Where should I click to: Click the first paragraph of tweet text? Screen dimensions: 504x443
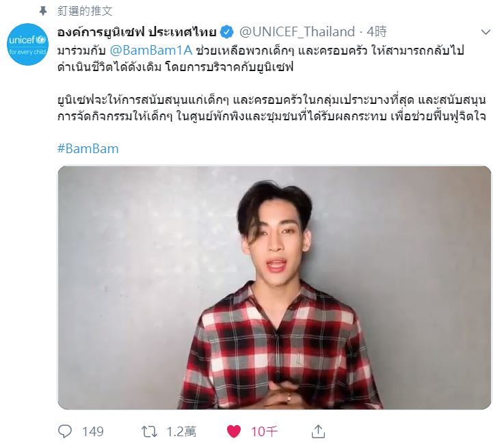261,59
